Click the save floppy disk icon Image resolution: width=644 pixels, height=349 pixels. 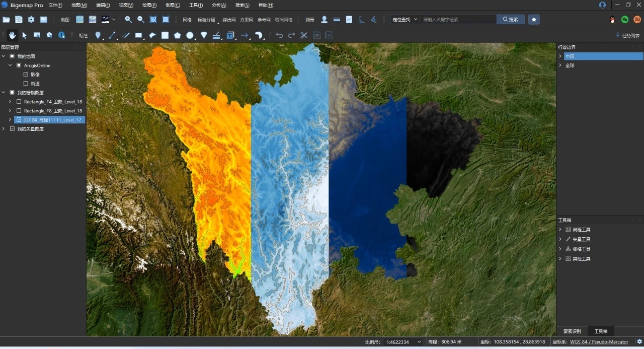click(x=19, y=20)
